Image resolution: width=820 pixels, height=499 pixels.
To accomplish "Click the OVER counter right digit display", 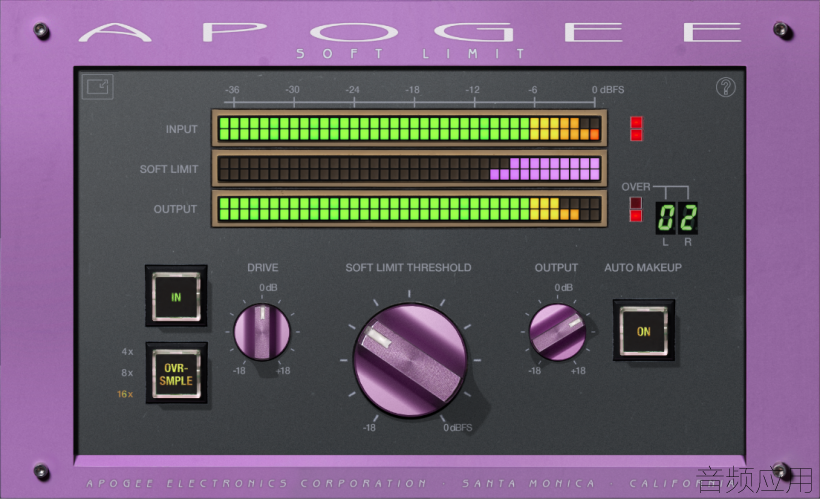I will click(688, 218).
